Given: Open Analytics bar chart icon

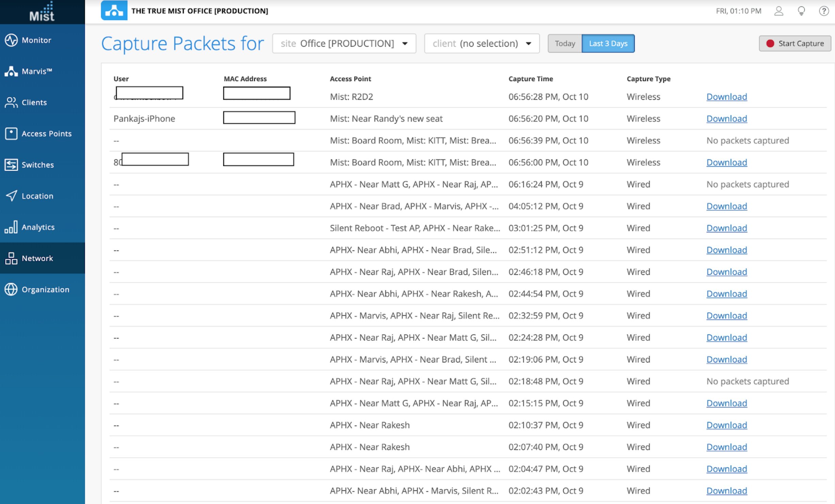Looking at the screenshot, I should [x=11, y=227].
